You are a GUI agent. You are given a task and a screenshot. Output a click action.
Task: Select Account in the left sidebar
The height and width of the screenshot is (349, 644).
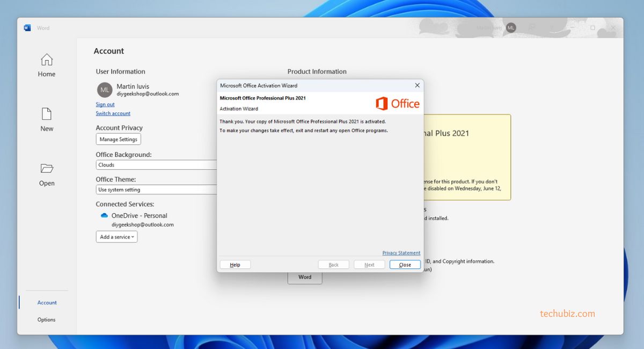[x=47, y=302]
